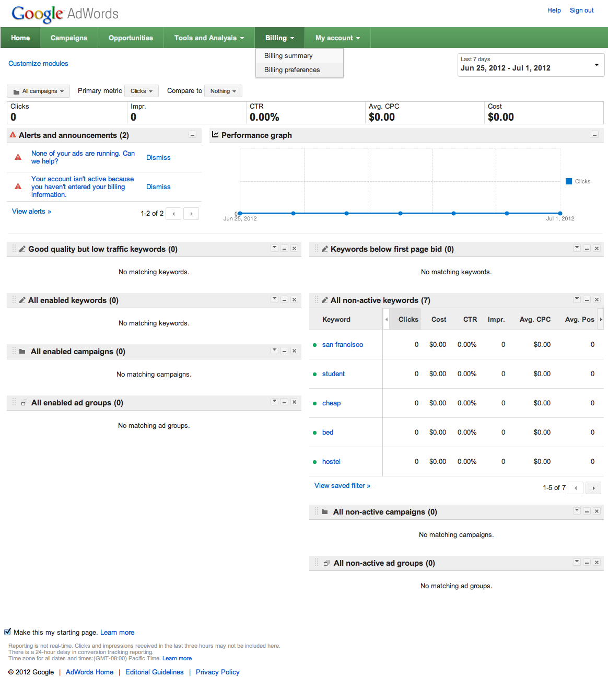Screen dimensions: 608x700
Task: Go to previous page of non-active keywords
Action: (x=576, y=488)
